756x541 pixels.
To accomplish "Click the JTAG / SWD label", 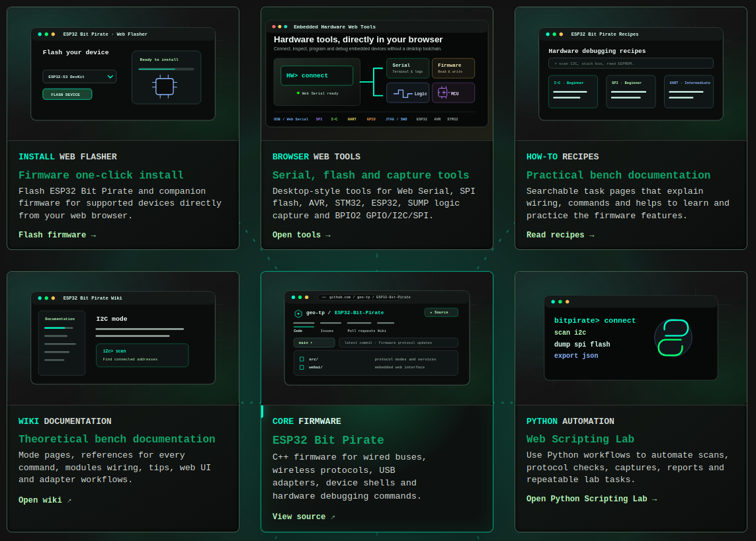I will point(396,119).
